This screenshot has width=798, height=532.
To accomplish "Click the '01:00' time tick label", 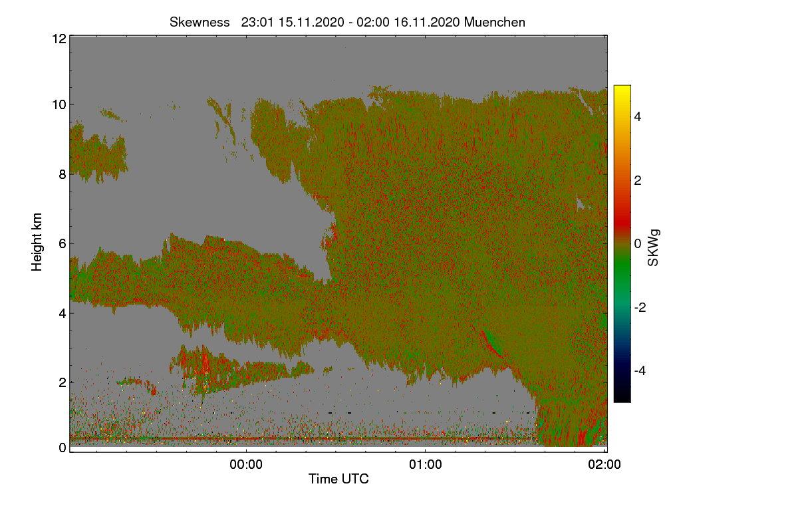I will [425, 465].
